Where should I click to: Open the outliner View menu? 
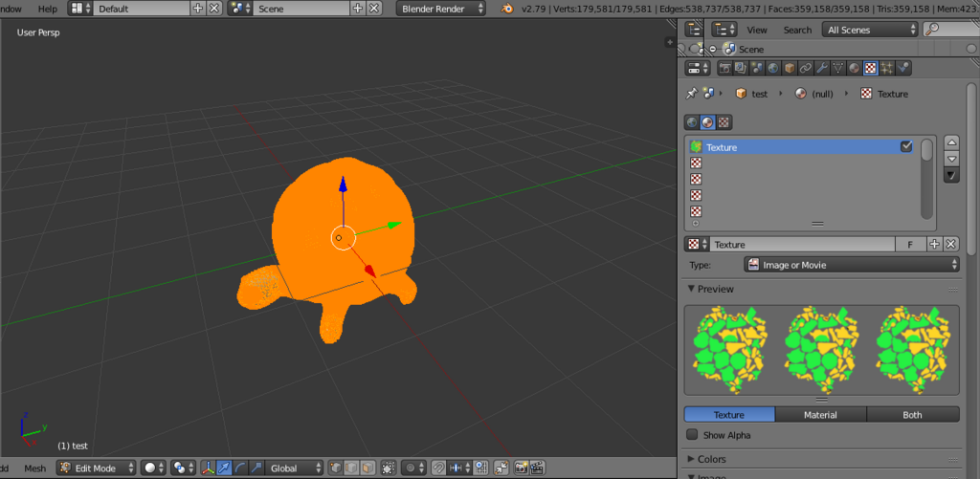(757, 30)
